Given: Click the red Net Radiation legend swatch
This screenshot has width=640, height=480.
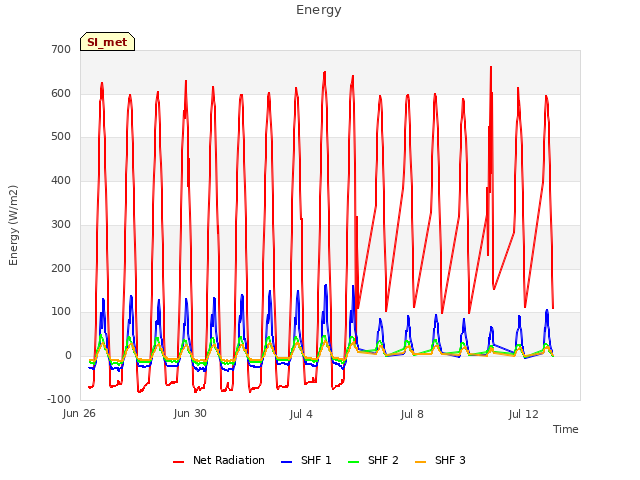Looking at the screenshot, I should click(178, 462).
